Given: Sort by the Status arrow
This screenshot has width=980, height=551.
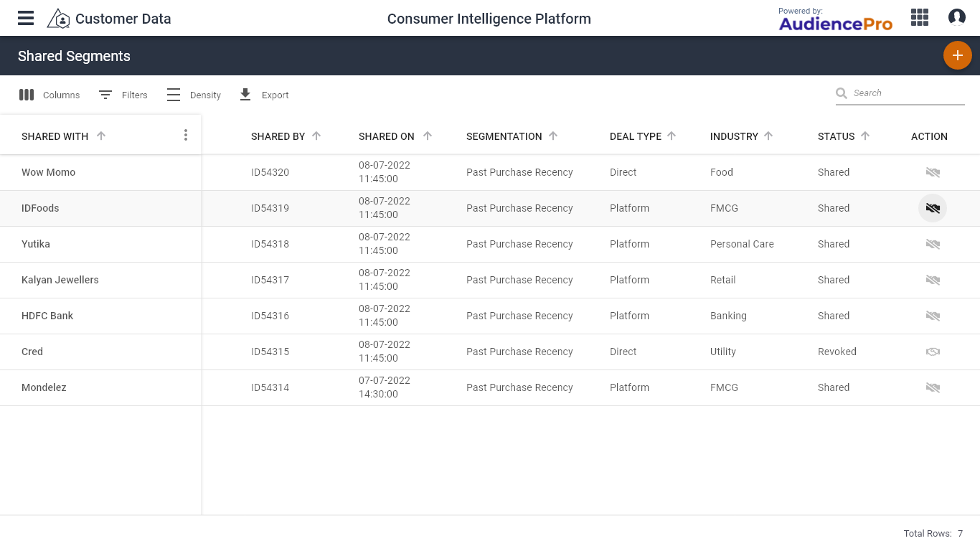Looking at the screenshot, I should pyautogui.click(x=865, y=136).
